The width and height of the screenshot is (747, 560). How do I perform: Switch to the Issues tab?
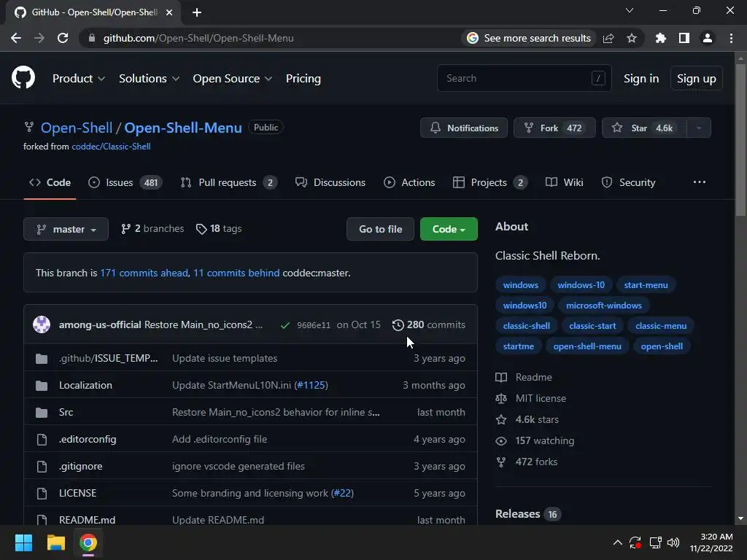pos(125,182)
